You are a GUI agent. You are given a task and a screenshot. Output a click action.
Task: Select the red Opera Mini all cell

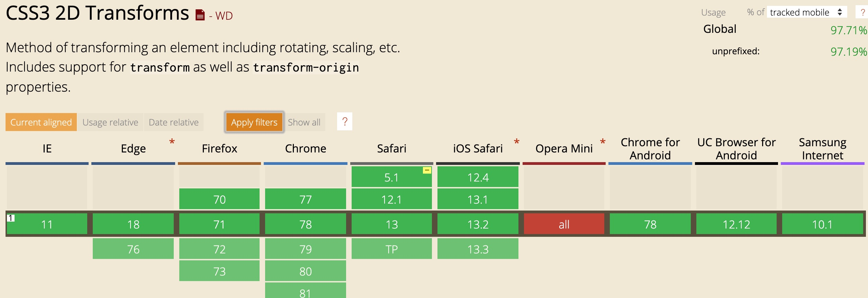564,224
